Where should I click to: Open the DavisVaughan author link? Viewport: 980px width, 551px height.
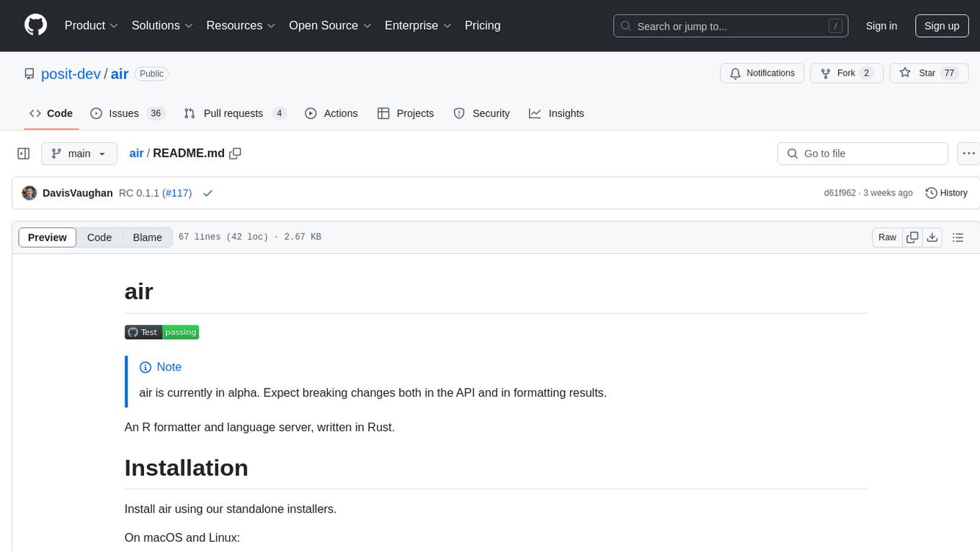(x=78, y=193)
